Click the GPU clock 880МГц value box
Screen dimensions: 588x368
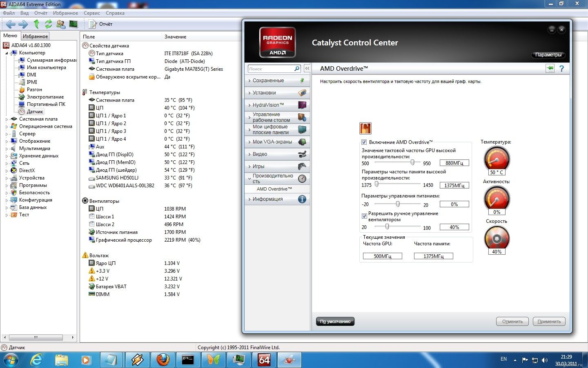[454, 163]
